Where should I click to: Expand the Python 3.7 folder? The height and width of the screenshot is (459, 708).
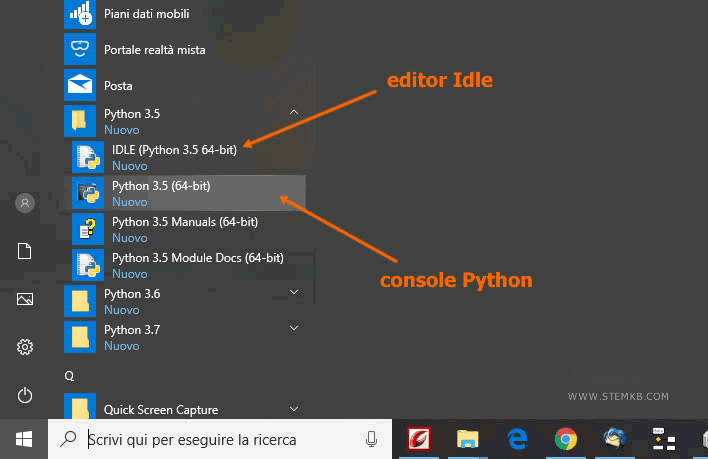pos(293,328)
